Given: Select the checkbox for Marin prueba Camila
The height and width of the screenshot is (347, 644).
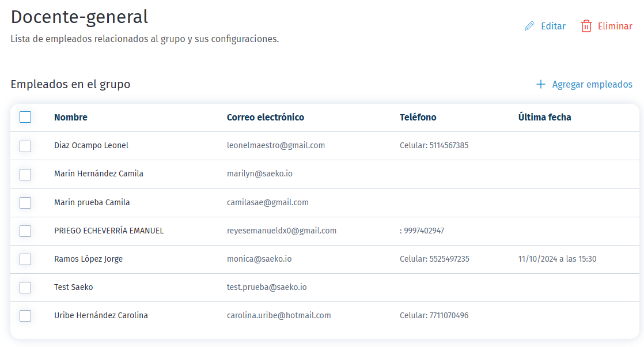Looking at the screenshot, I should pyautogui.click(x=25, y=202).
